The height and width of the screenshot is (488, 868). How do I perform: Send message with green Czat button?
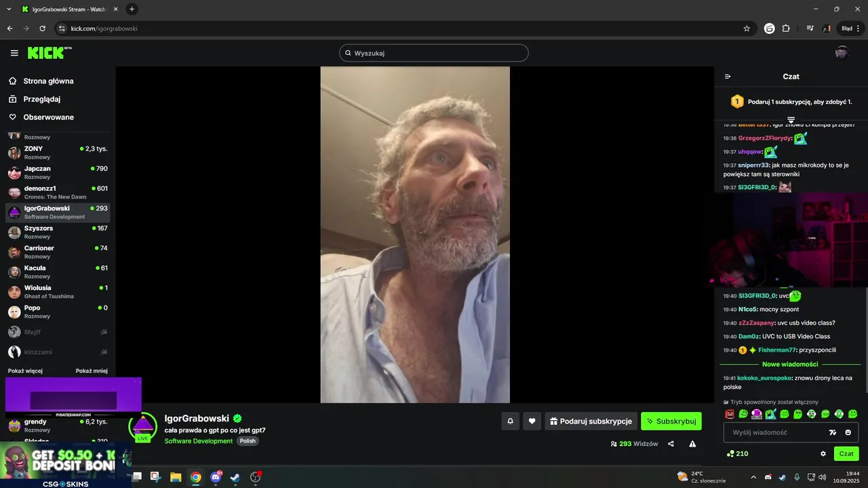tap(846, 453)
